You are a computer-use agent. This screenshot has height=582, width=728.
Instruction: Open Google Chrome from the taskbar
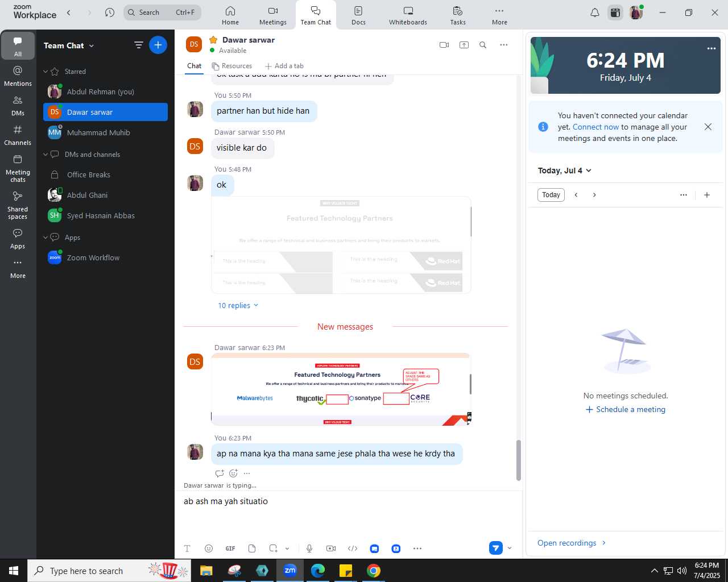click(x=374, y=571)
